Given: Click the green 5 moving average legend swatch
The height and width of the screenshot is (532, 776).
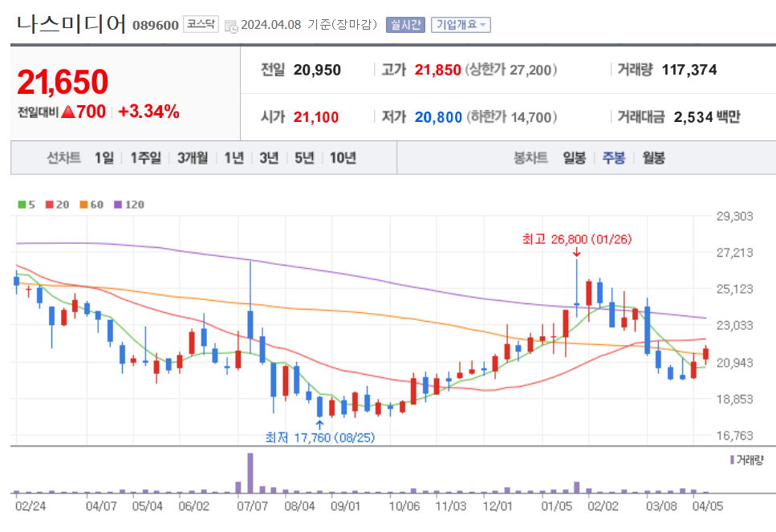Looking at the screenshot, I should coord(22,205).
